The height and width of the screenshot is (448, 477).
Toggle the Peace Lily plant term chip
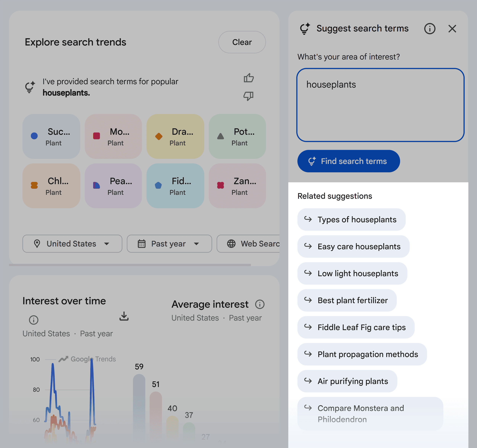tap(113, 186)
